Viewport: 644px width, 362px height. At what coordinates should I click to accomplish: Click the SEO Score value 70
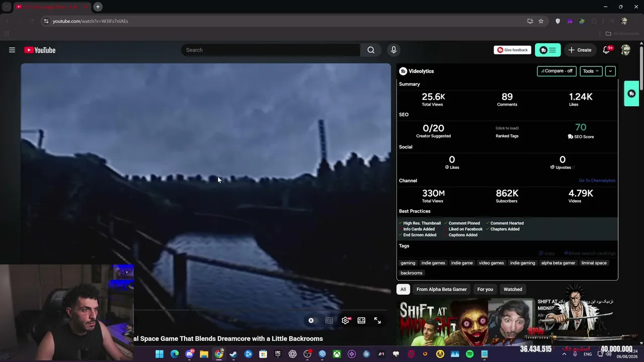pyautogui.click(x=581, y=128)
